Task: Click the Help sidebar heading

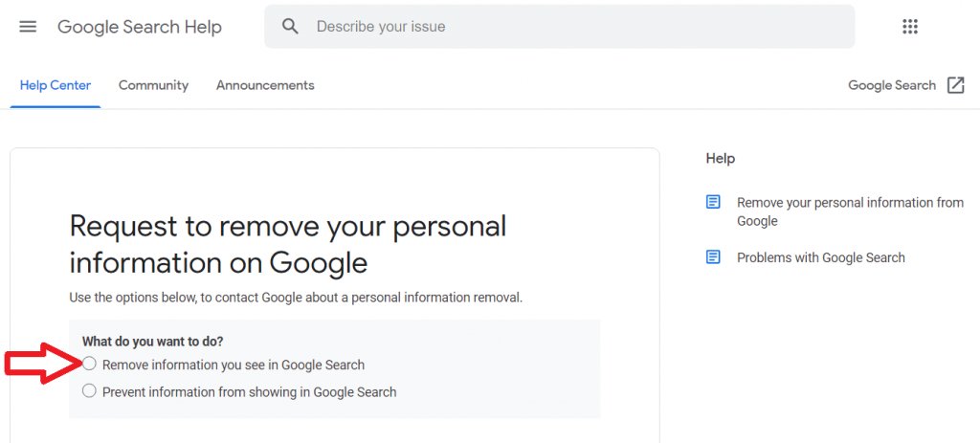Action: (x=720, y=159)
